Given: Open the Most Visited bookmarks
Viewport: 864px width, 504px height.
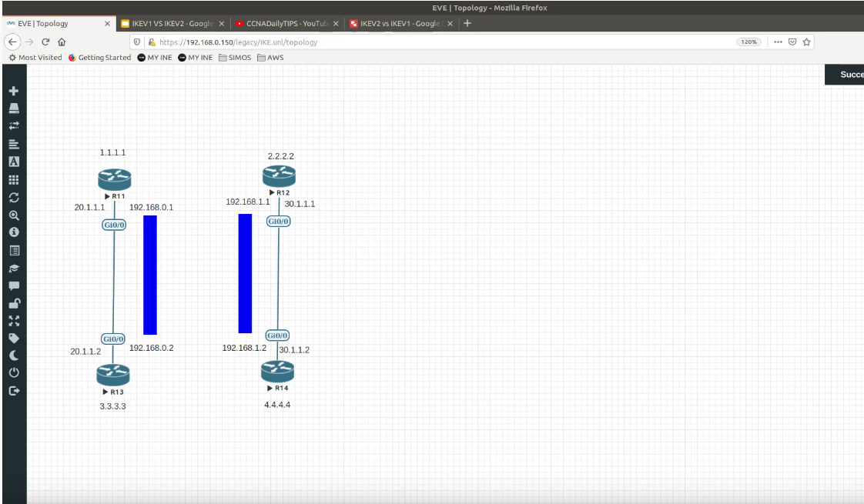Looking at the screenshot, I should 35,57.
